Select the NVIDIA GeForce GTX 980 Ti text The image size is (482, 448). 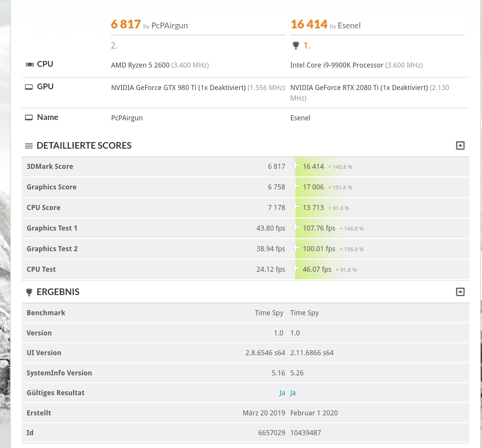click(154, 88)
